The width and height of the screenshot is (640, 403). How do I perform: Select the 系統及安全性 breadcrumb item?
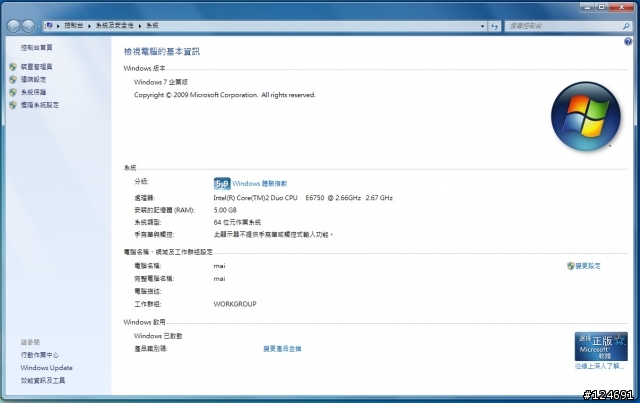click(x=114, y=25)
